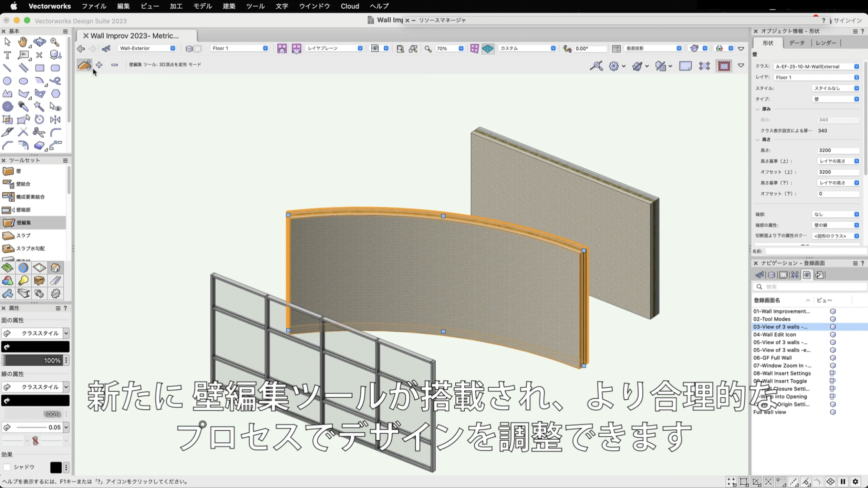Toggle the view icon for 06-GF Full Wall
The width and height of the screenshot is (868, 488).
point(833,358)
